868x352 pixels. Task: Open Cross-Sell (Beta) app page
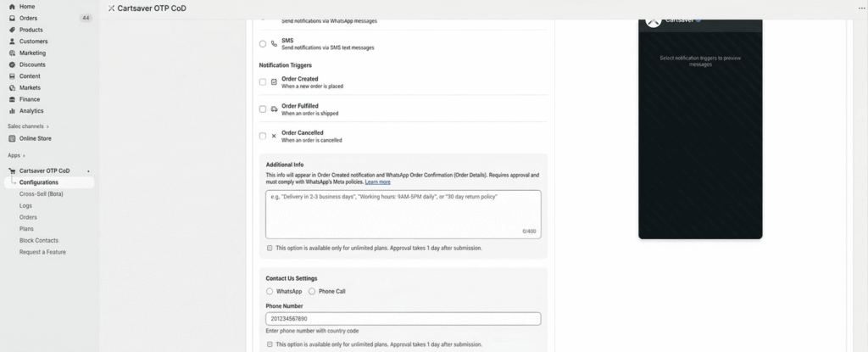pos(42,193)
